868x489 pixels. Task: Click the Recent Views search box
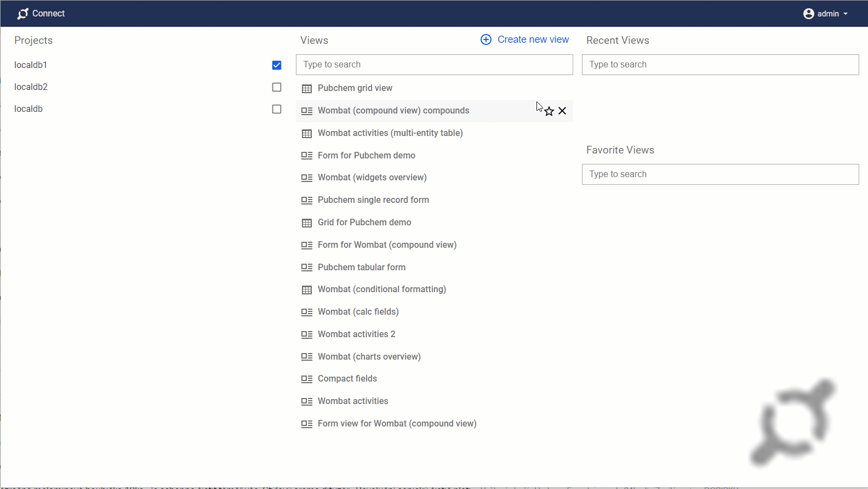tap(720, 65)
